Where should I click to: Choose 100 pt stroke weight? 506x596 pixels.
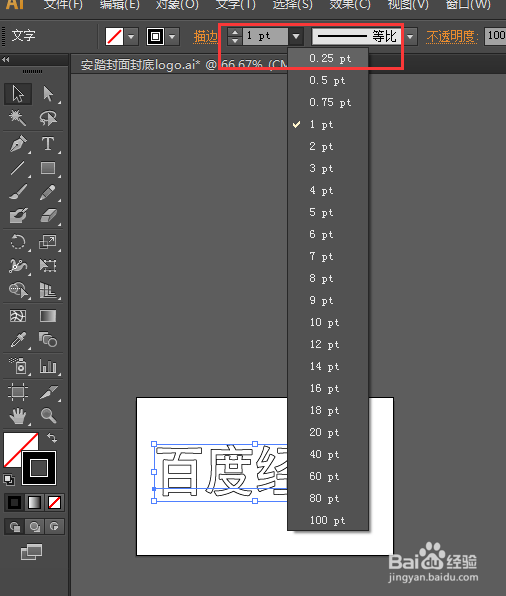click(x=328, y=520)
